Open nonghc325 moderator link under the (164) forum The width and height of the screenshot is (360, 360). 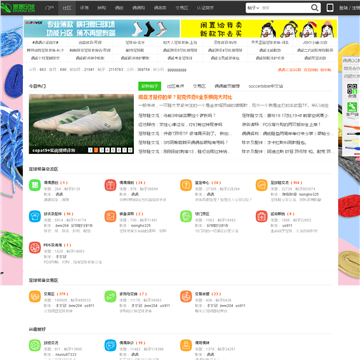pos(309,194)
